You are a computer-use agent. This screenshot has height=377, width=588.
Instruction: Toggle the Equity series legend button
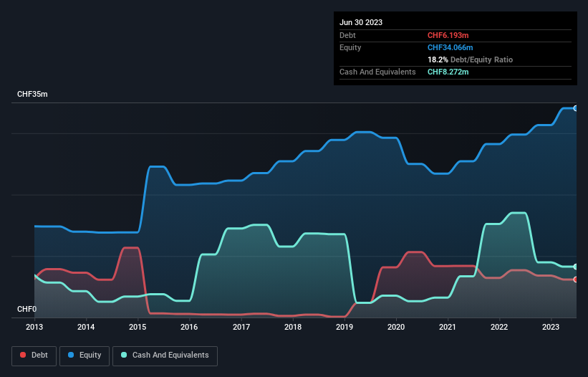[x=85, y=355]
